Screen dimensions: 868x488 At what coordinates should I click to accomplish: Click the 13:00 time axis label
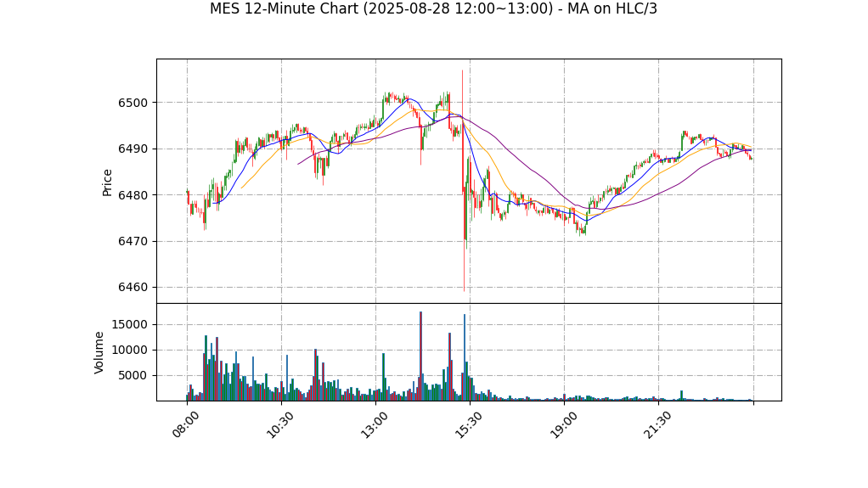pyautogui.click(x=375, y=425)
